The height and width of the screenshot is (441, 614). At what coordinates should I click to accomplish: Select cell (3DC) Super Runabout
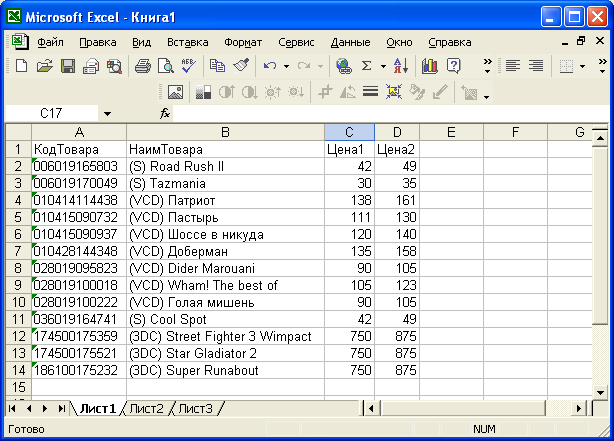tap(225, 370)
